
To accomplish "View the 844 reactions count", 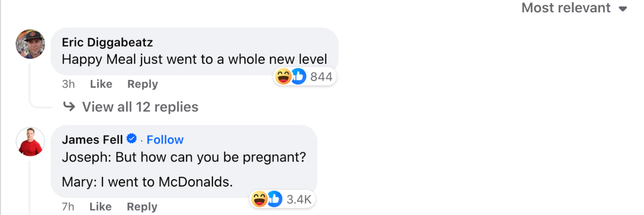I will pyautogui.click(x=321, y=77).
